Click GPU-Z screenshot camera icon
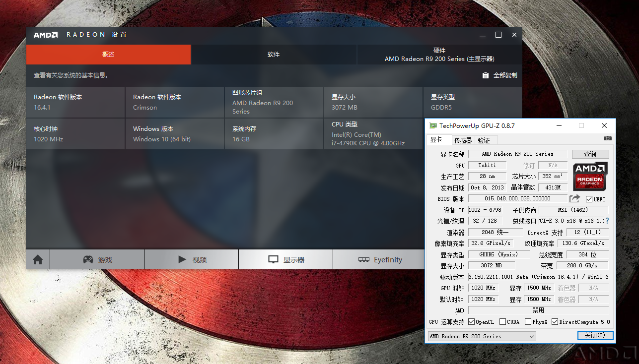Viewport: 639px width, 364px height. coord(608,138)
